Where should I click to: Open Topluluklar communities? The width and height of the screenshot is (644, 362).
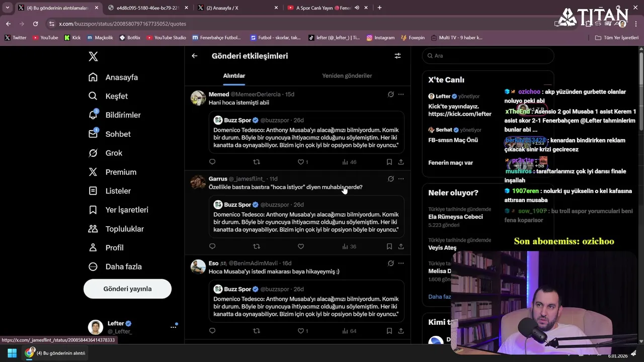coord(116,229)
